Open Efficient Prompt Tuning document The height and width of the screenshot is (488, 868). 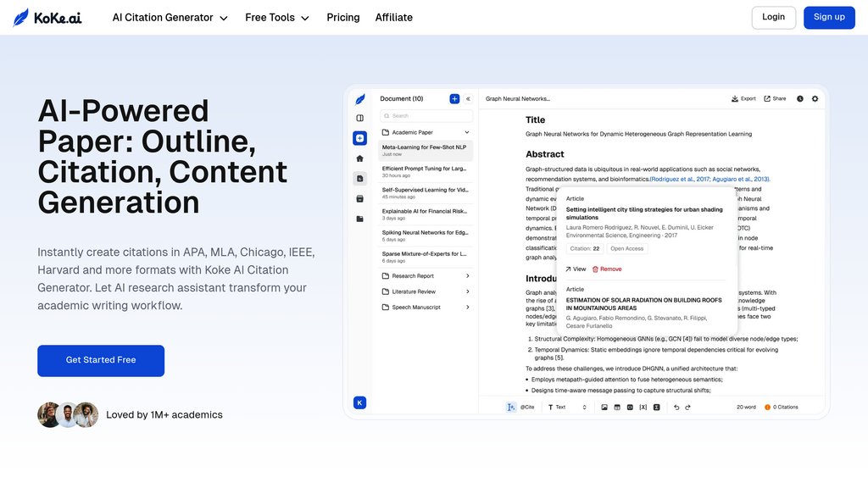click(x=426, y=171)
